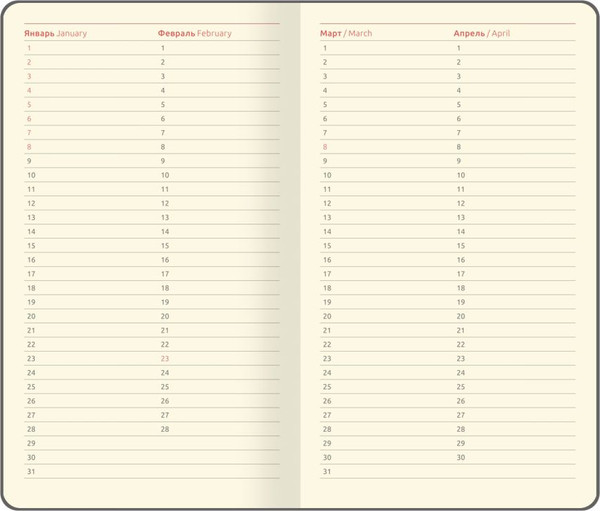Image resolution: width=600 pixels, height=511 pixels.
Task: Click the writing line beside February 5
Action: [225, 104]
